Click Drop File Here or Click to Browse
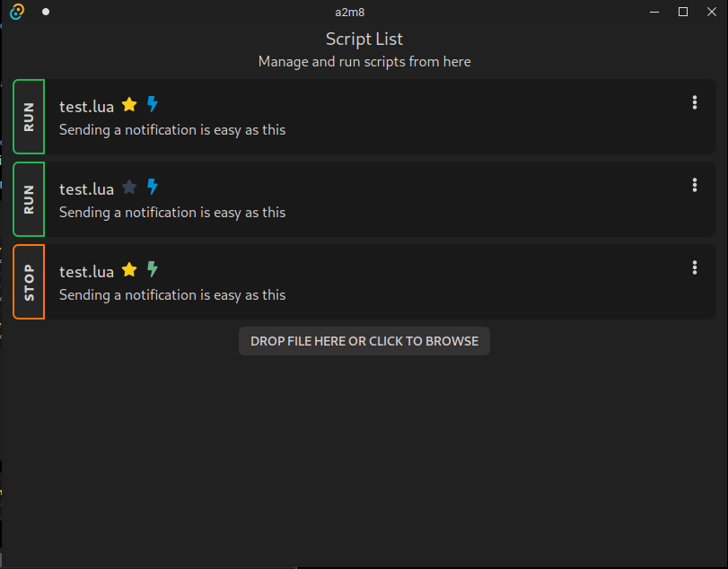 364,341
